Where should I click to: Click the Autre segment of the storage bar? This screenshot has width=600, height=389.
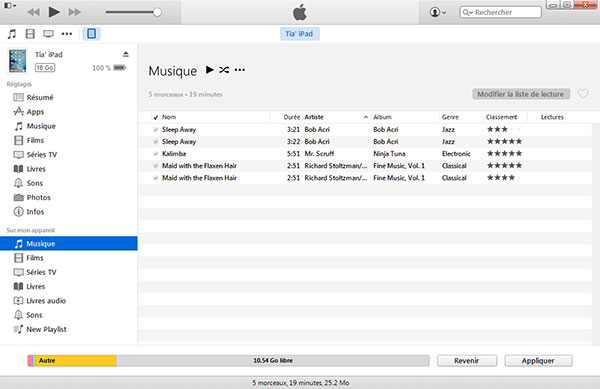(76, 360)
